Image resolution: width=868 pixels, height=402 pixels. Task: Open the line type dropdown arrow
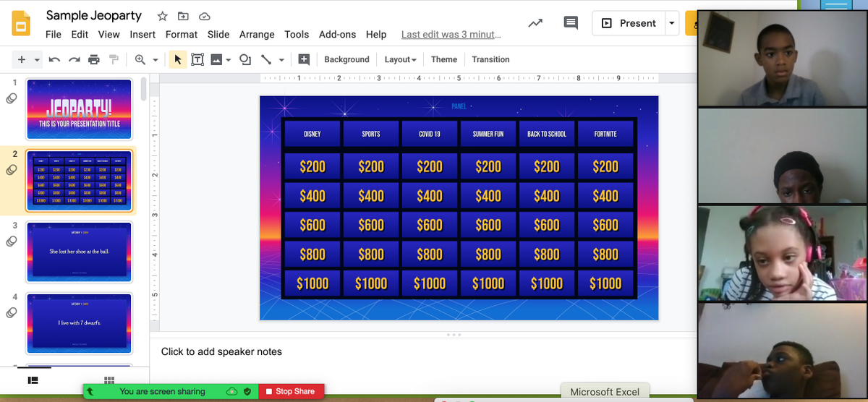coord(281,59)
